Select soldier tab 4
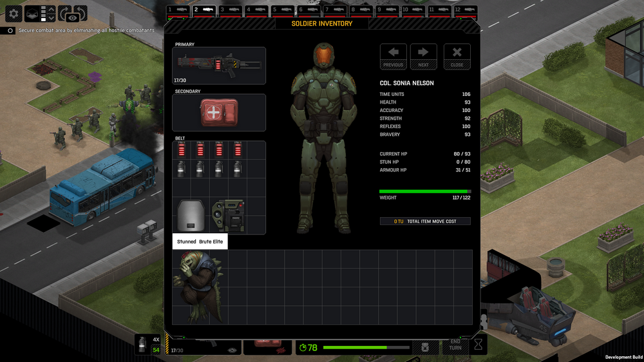The width and height of the screenshot is (644, 362). click(256, 10)
